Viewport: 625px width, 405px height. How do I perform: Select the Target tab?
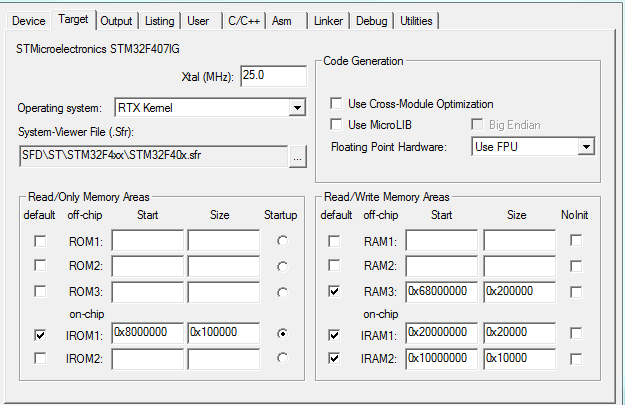pos(73,19)
